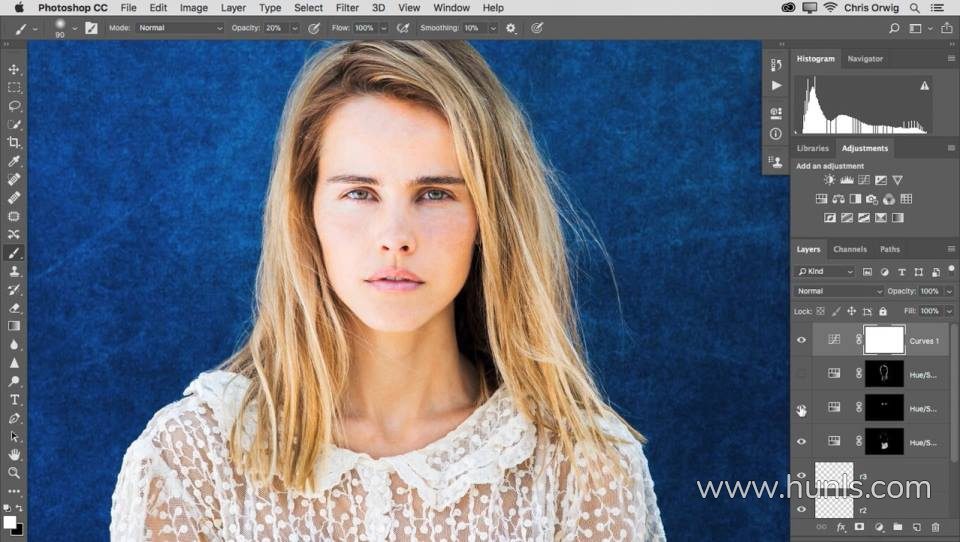The image size is (960, 542).
Task: Open the layer Opacity 100% dropdown
Action: tap(949, 292)
